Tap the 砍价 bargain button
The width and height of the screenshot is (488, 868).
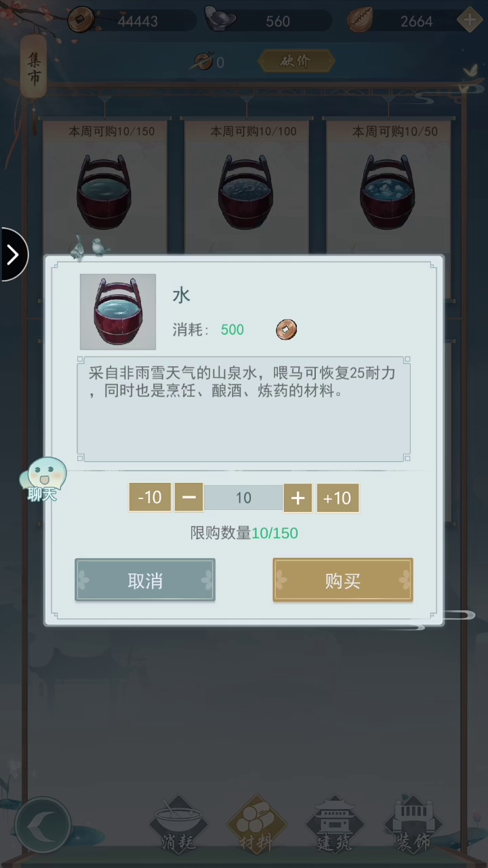(x=296, y=61)
